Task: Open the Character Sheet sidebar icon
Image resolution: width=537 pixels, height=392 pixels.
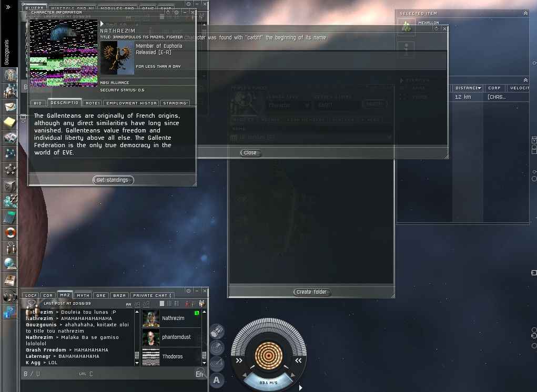Action: coord(10,75)
